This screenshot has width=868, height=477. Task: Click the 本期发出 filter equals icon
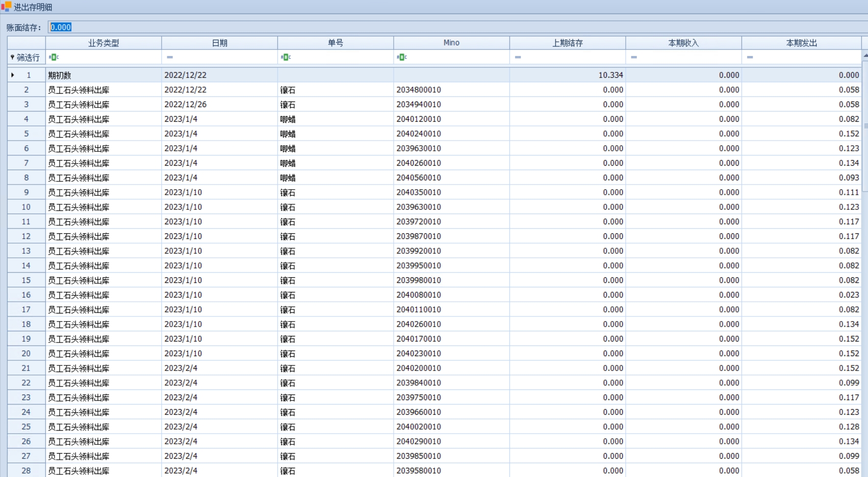[750, 57]
